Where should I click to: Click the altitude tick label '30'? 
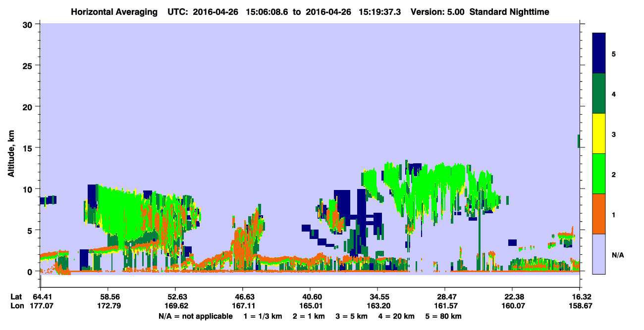point(29,24)
